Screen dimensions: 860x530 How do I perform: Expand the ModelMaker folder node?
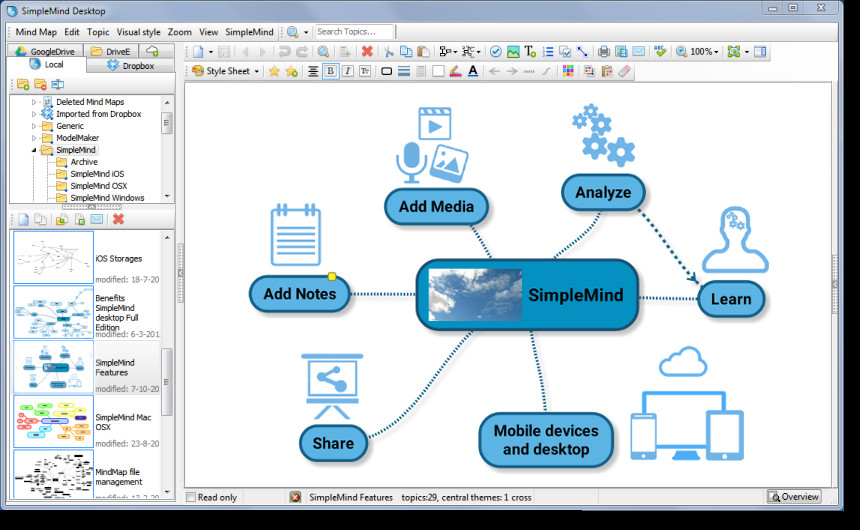[34, 138]
